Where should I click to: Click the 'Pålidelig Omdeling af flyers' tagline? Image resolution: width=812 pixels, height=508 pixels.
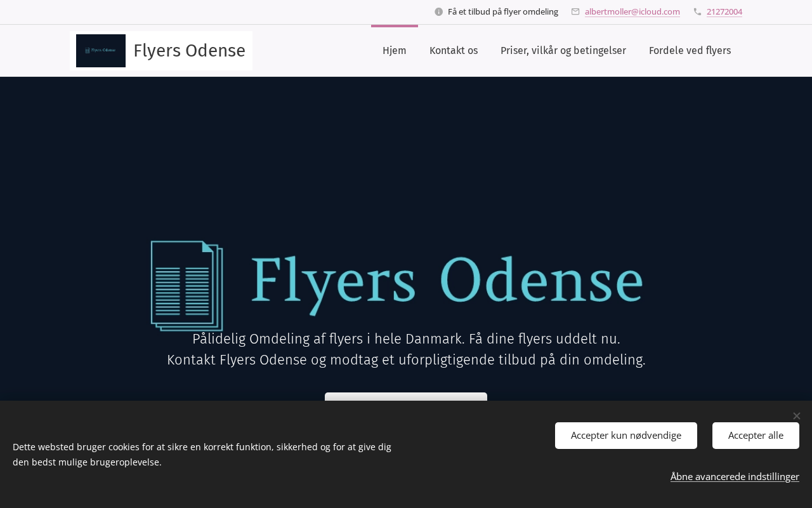[406, 339]
